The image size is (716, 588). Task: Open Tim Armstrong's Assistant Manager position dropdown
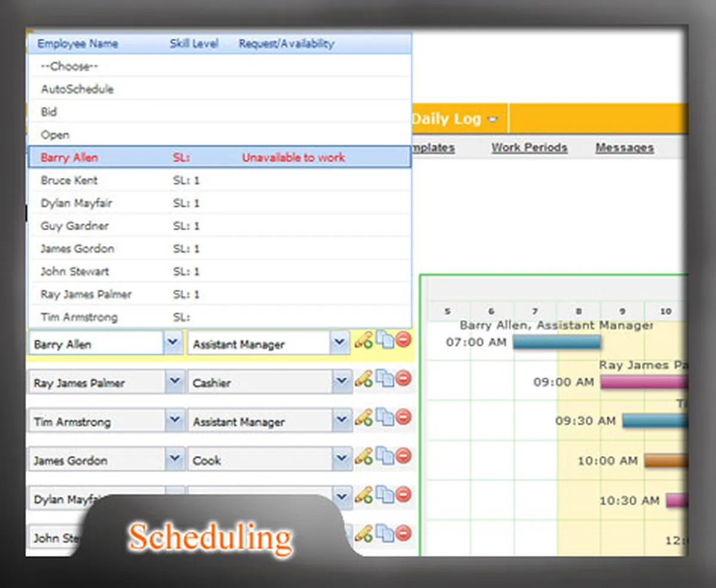[x=341, y=420]
